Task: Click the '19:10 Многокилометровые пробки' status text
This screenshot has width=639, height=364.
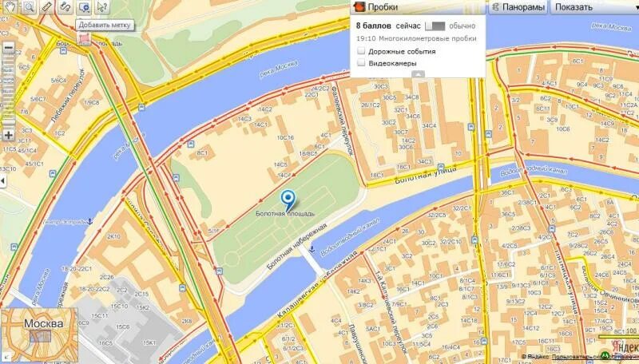Action: [x=416, y=38]
